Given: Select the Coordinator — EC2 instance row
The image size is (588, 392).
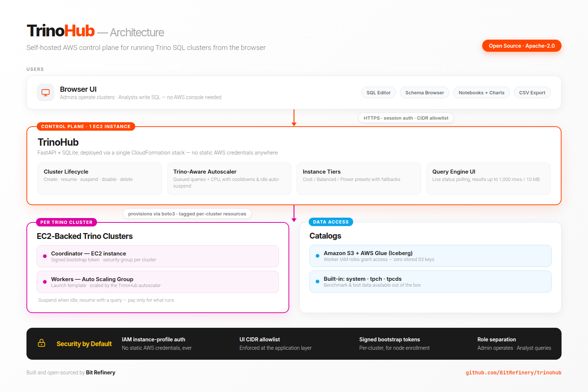Looking at the screenshot, I should coord(158,256).
